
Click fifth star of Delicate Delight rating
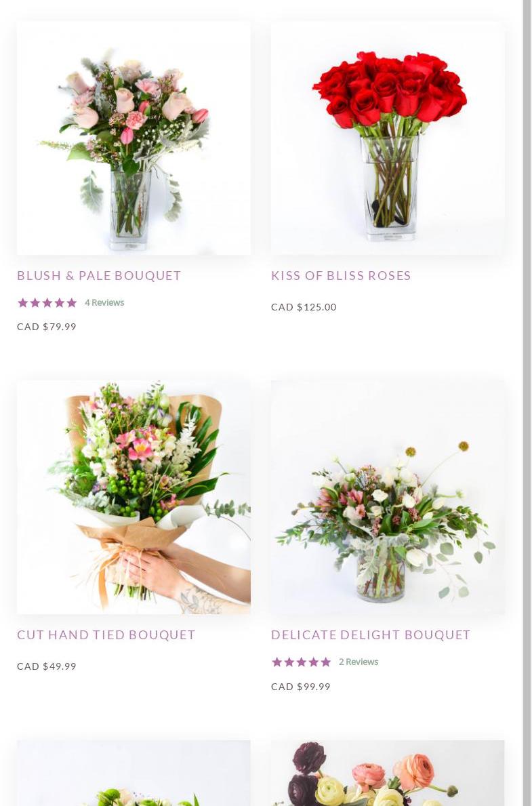pos(326,662)
